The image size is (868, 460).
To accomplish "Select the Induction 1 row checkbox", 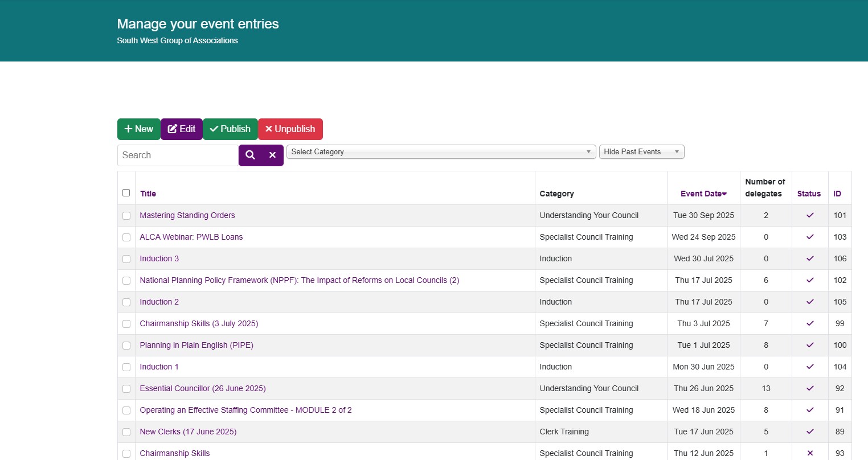I will coord(126,367).
